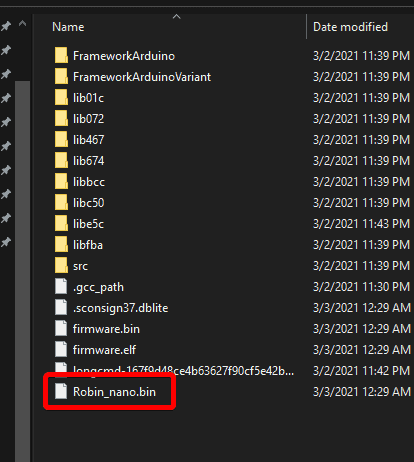414x462 pixels.
Task: Select the lib01c folder icon
Action: tap(61, 97)
